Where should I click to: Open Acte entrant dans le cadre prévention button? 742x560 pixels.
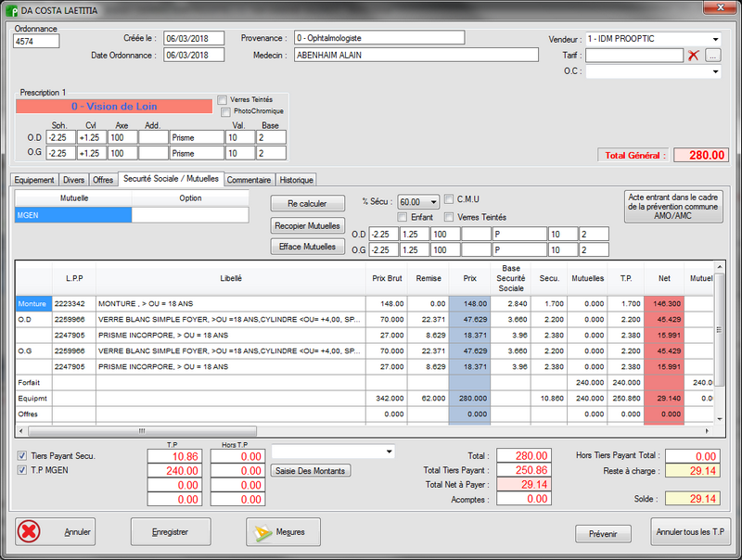coord(673,207)
